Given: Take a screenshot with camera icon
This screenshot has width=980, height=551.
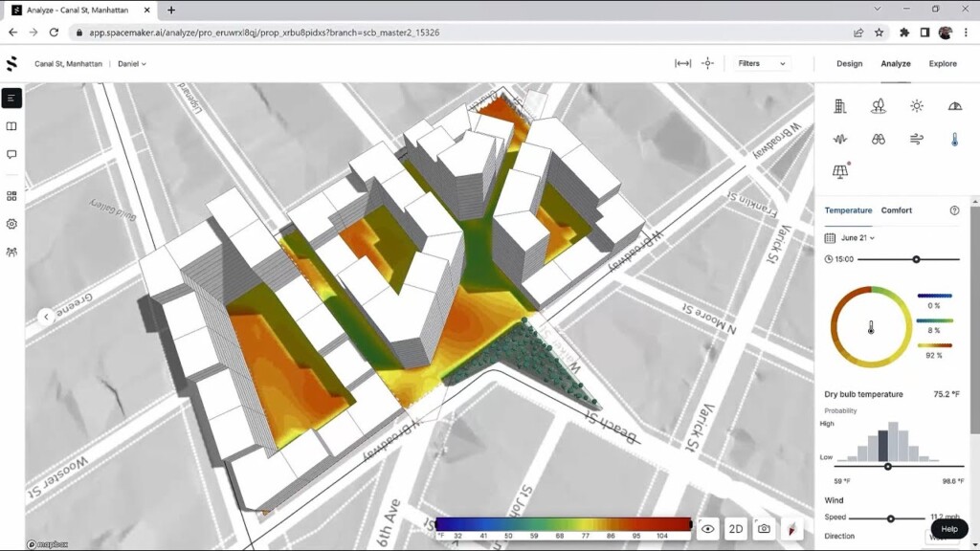Looking at the screenshot, I should 764,528.
